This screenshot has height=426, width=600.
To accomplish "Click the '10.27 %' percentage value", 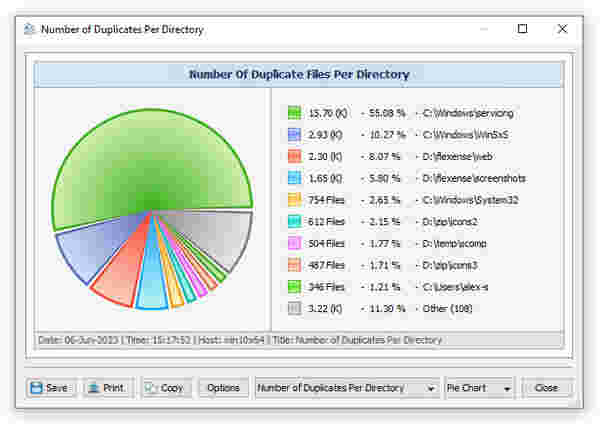I will 387,135.
